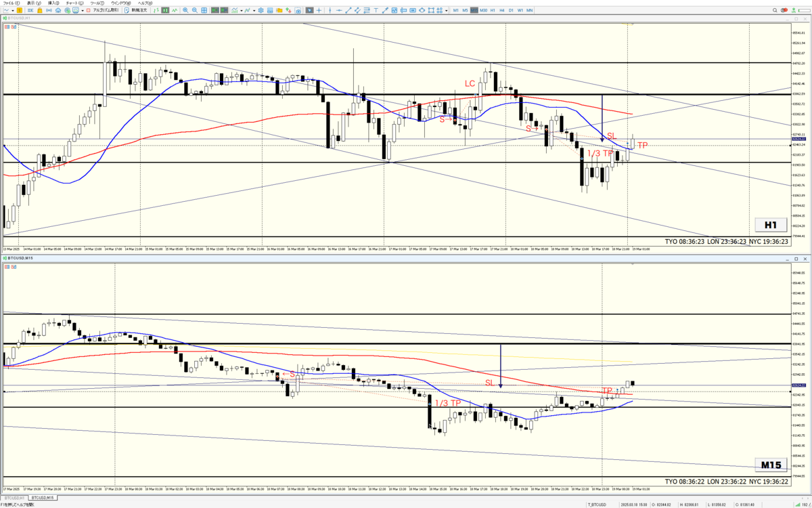Select the trendline drawing tool

click(x=348, y=10)
